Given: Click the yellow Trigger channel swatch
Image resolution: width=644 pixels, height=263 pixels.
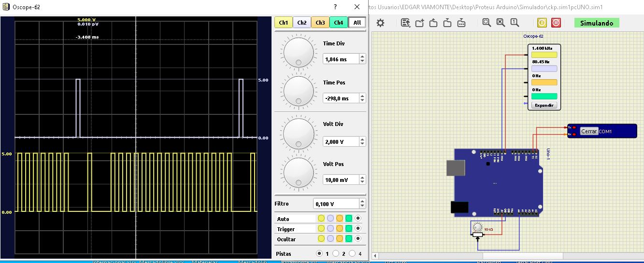Looking at the screenshot, I should tap(321, 229).
